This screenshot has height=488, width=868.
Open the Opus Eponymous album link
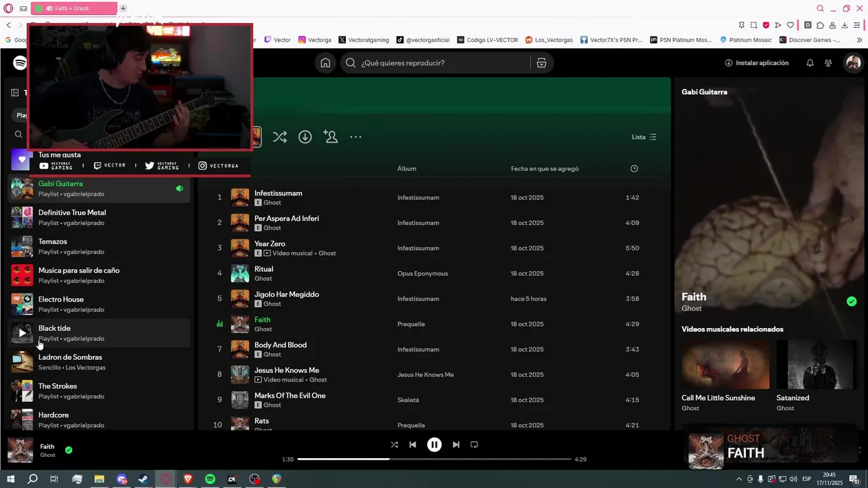422,274
